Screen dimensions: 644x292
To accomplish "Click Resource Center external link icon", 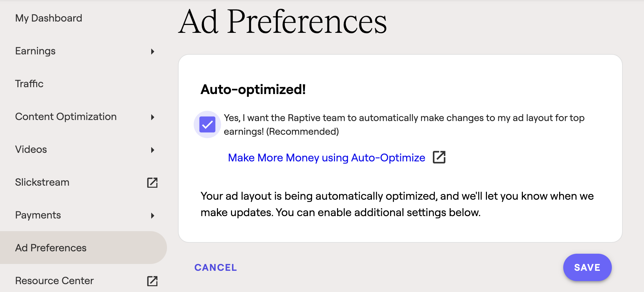I will tap(152, 281).
